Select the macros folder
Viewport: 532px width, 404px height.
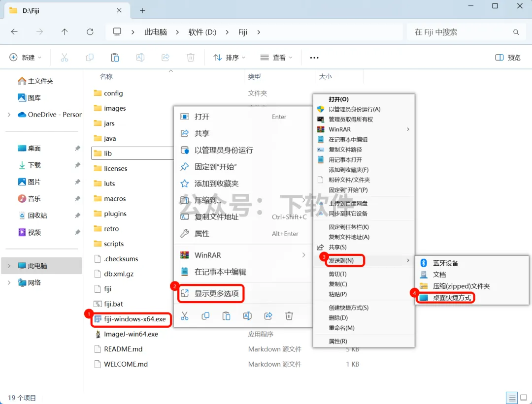coord(115,199)
